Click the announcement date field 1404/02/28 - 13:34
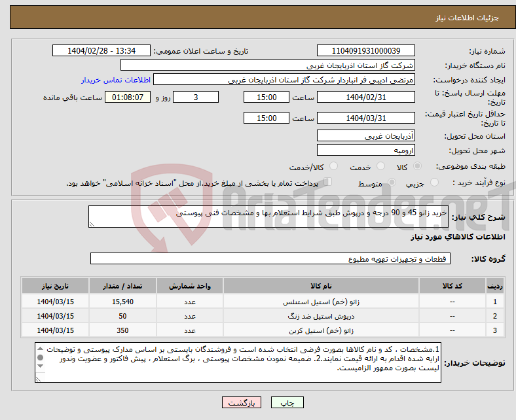Screen dimensions: 516x420 tap(101, 50)
